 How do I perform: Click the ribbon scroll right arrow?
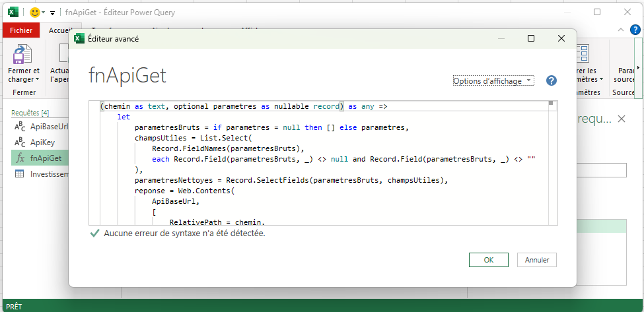tap(638, 68)
